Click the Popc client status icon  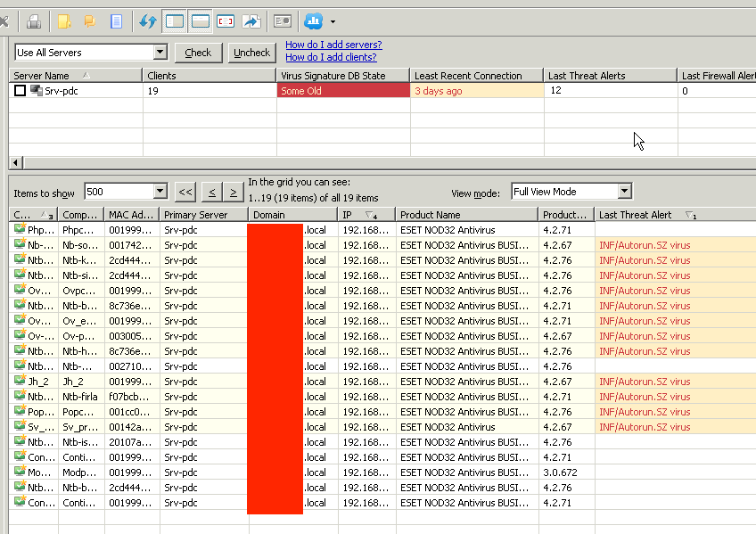20,411
